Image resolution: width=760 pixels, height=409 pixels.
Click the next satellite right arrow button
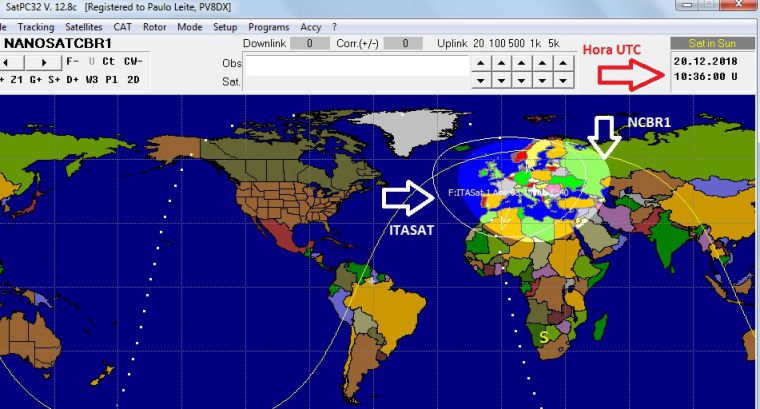point(44,62)
